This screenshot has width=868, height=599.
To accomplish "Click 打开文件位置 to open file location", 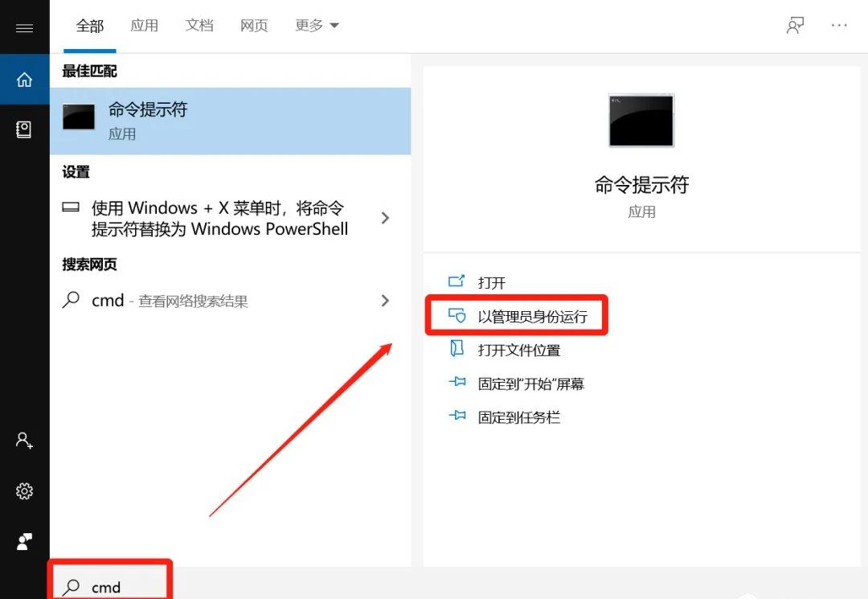I will (x=520, y=349).
